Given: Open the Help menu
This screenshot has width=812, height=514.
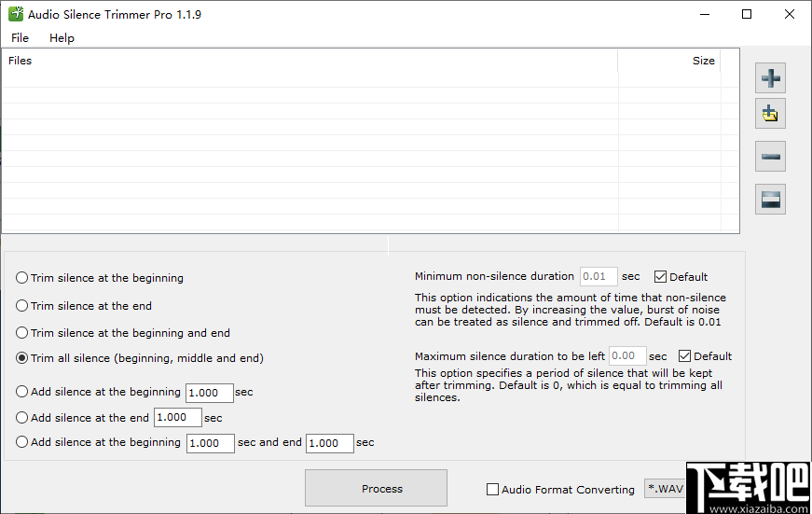Looking at the screenshot, I should [62, 38].
